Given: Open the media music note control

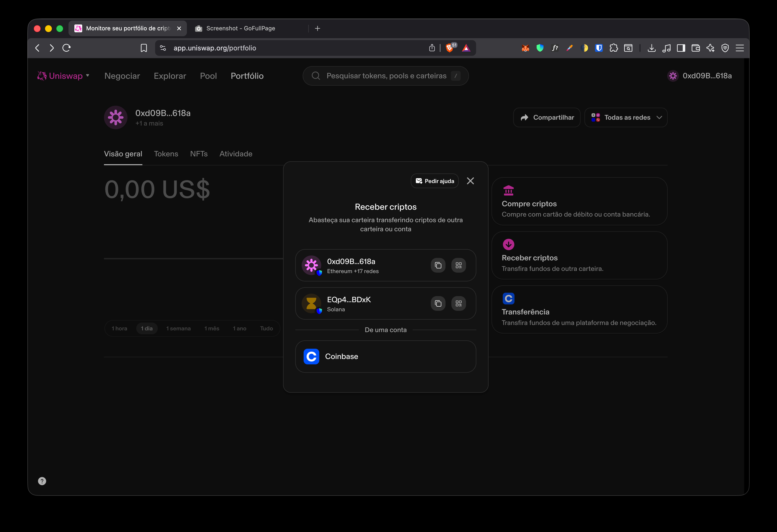Looking at the screenshot, I should (x=666, y=48).
